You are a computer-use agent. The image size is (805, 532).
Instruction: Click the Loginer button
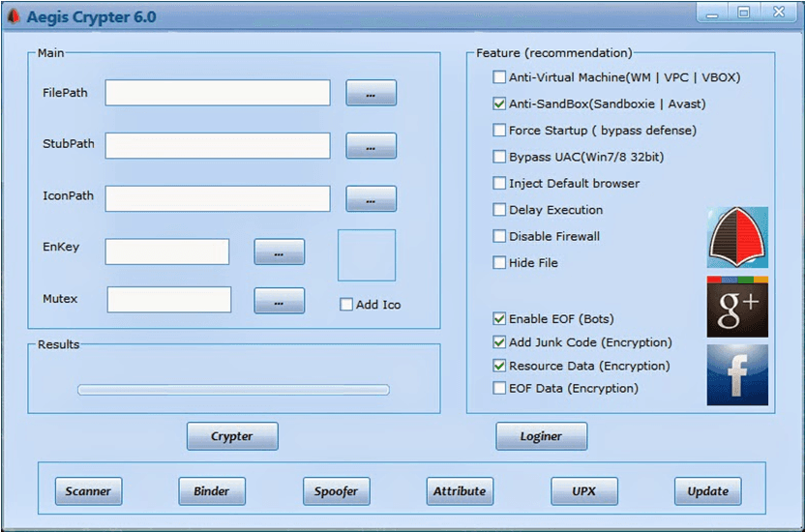coord(541,436)
